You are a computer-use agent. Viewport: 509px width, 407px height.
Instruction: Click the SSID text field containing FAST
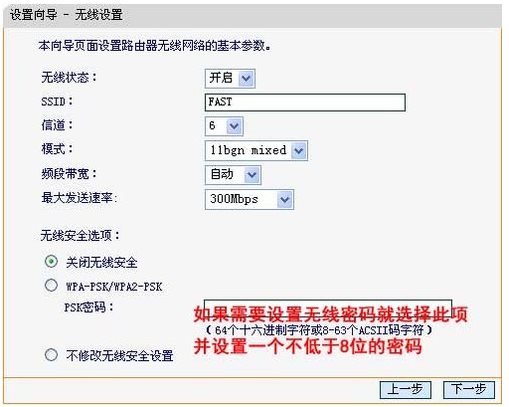coord(305,102)
